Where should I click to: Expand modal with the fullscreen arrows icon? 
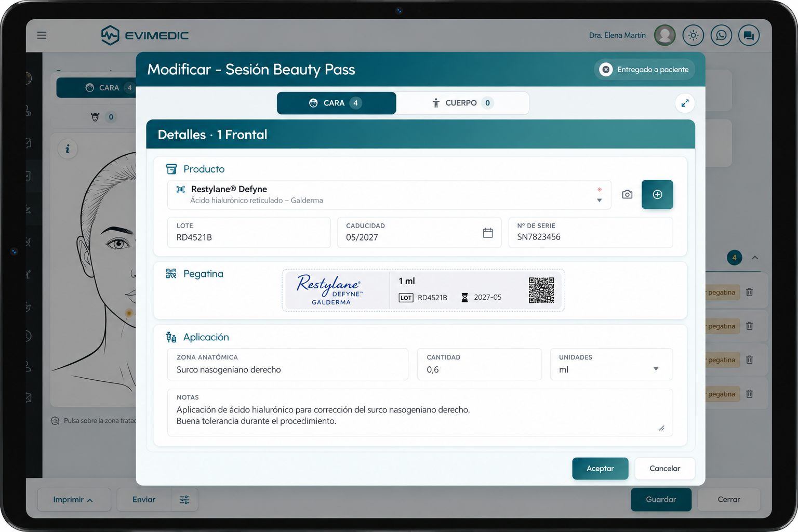[x=685, y=103]
